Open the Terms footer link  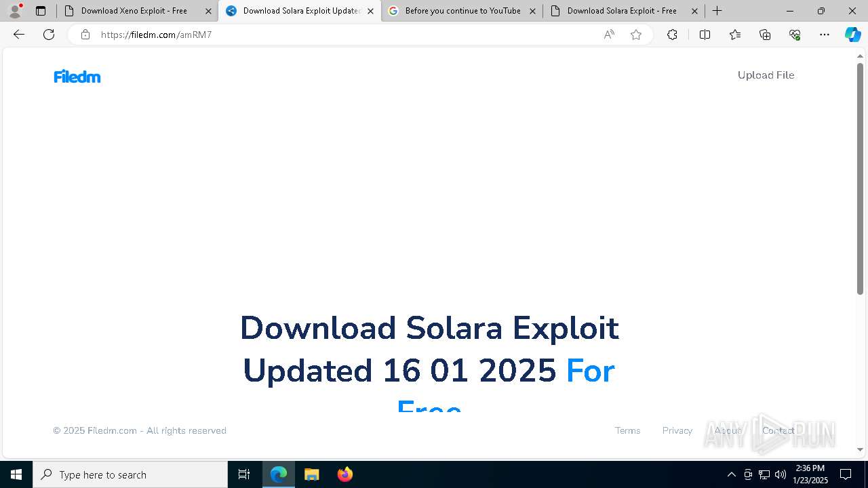627,430
